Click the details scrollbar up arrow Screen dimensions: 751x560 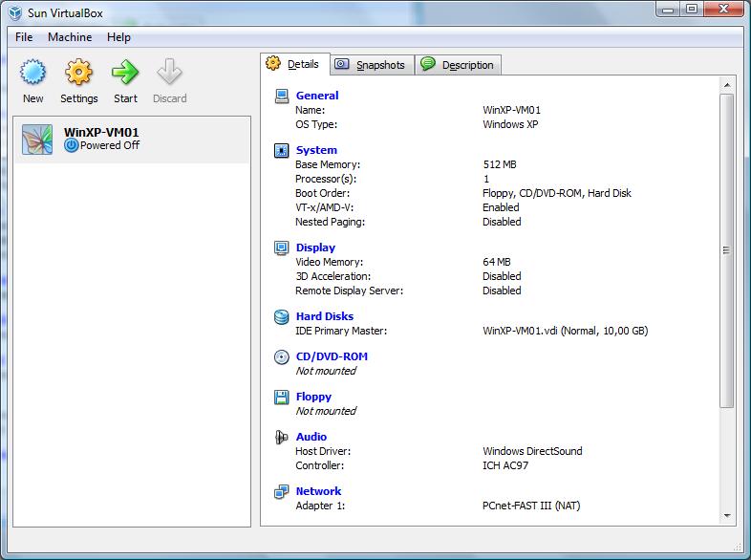[x=727, y=85]
